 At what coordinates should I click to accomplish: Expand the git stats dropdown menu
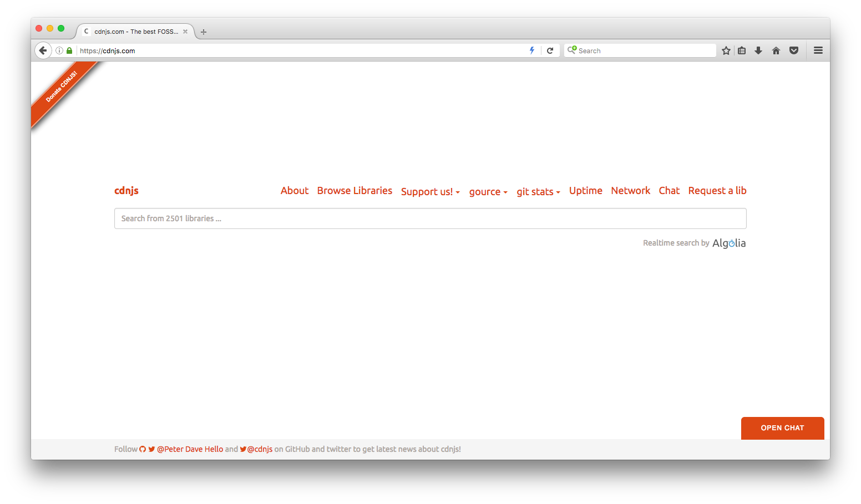[x=538, y=191]
